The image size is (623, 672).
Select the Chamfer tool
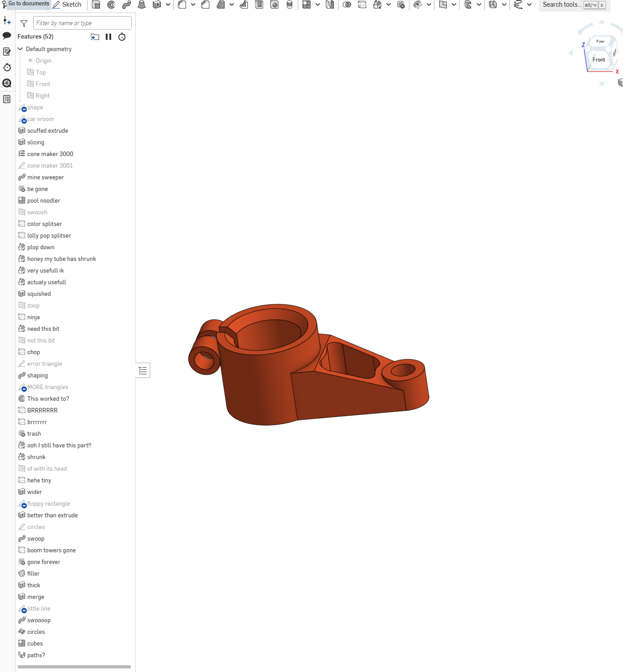tap(205, 4)
